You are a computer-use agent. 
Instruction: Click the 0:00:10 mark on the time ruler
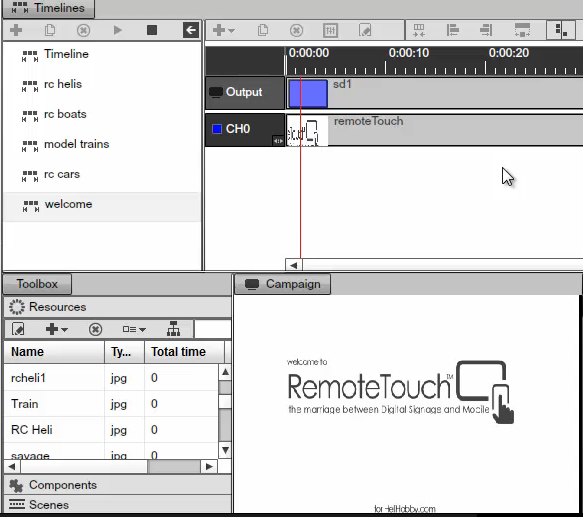point(409,53)
